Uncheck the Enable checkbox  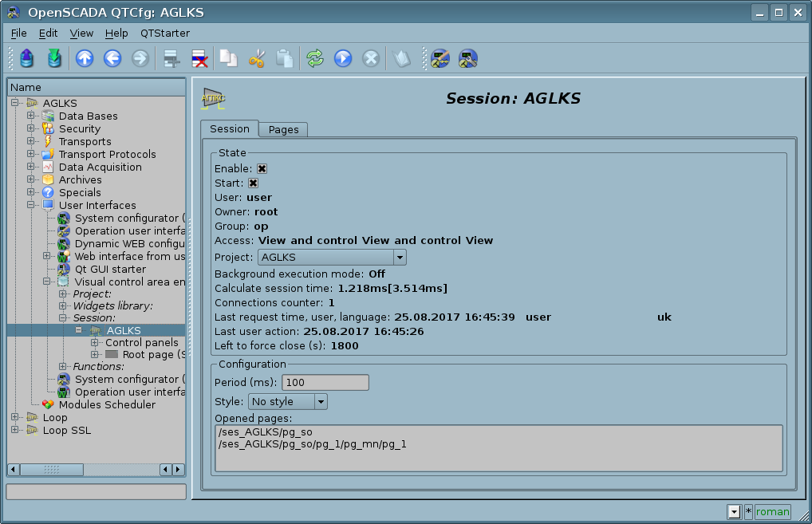point(262,169)
